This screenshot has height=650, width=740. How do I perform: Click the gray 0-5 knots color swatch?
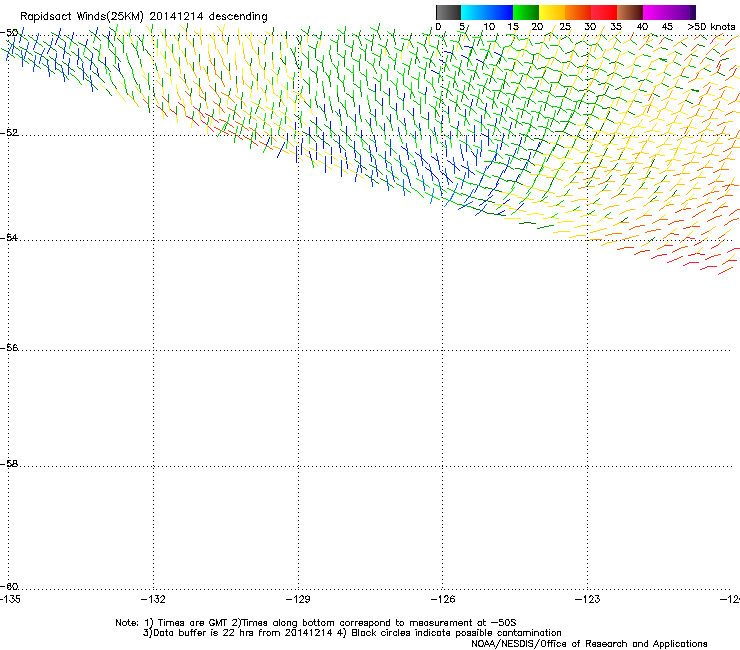(448, 12)
